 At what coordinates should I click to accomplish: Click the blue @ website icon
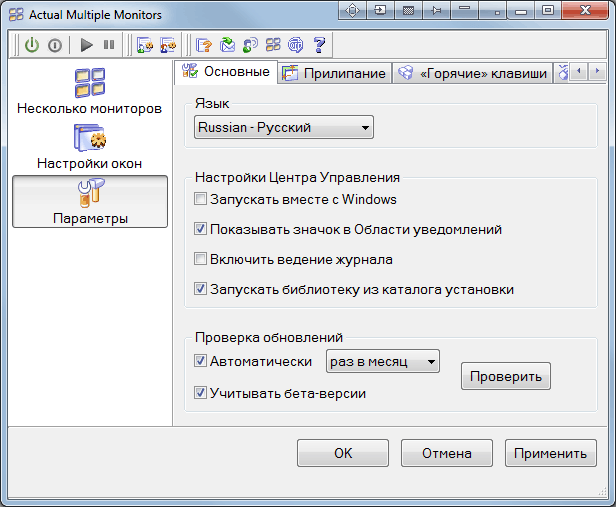[x=295, y=44]
